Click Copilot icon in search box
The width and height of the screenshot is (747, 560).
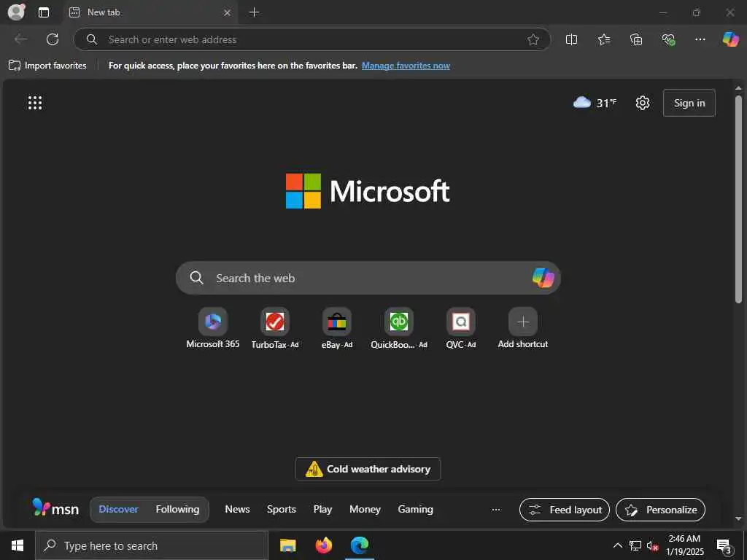(x=543, y=278)
